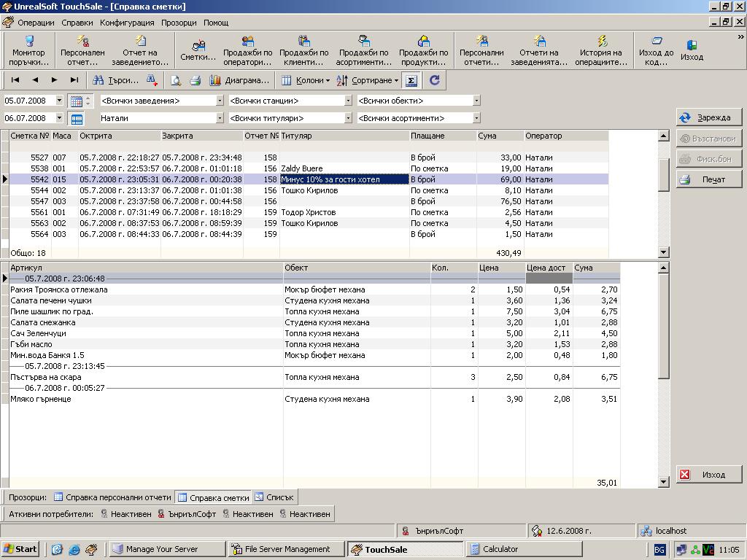Expand the Всички асортименти dropdown
The height and width of the screenshot is (560, 747).
[476, 118]
